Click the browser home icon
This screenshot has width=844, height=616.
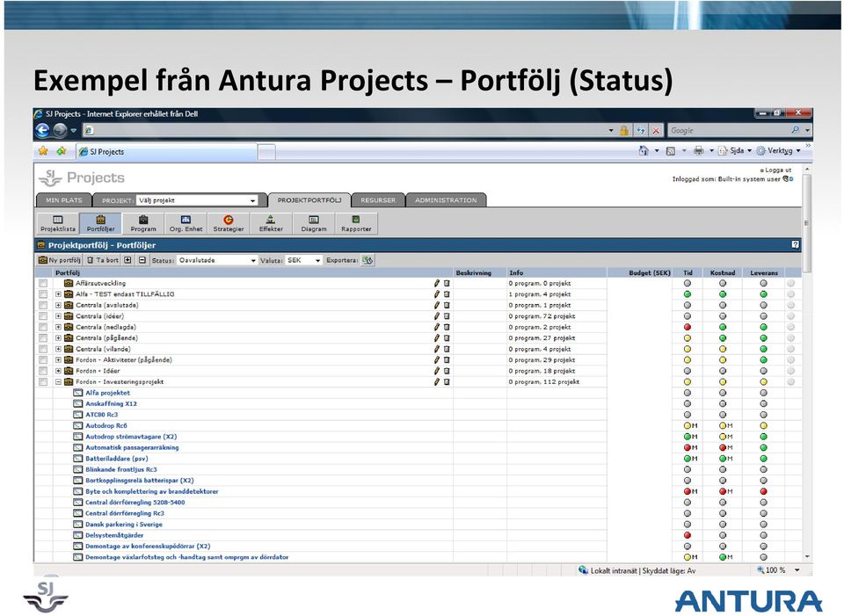644,151
